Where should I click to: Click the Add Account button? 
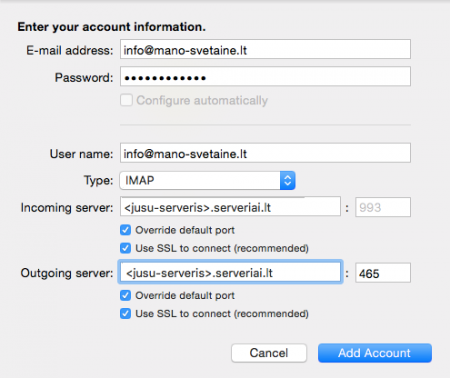375,353
